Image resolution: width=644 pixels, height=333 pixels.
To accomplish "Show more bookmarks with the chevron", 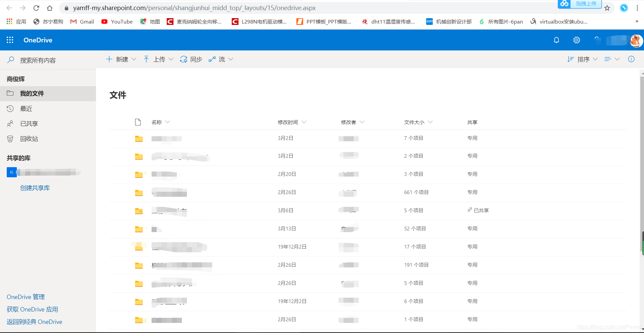I will (637, 21).
